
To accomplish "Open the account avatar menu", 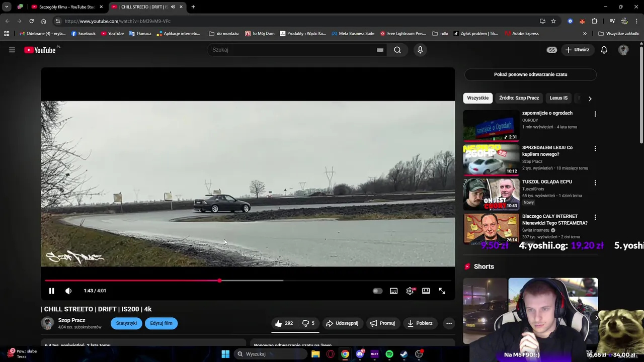I will (x=623, y=50).
